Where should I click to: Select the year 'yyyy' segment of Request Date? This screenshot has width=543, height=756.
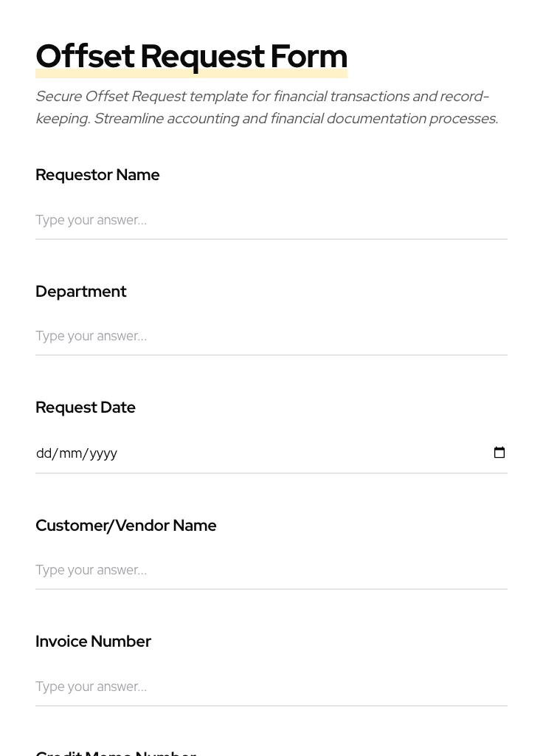click(103, 453)
